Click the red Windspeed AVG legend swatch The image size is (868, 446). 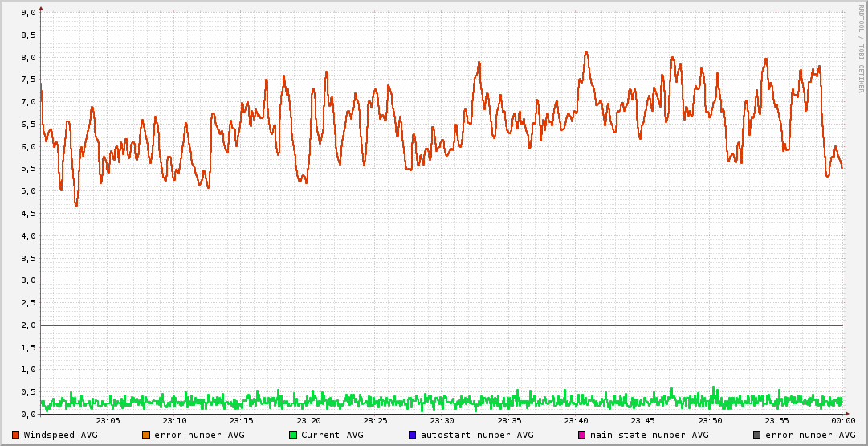pyautogui.click(x=15, y=435)
